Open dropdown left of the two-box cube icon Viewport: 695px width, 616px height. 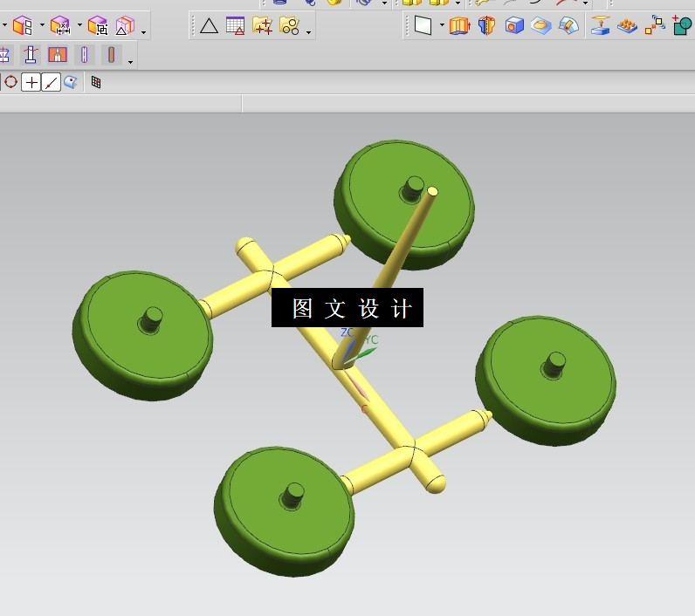pyautogui.click(x=4, y=25)
